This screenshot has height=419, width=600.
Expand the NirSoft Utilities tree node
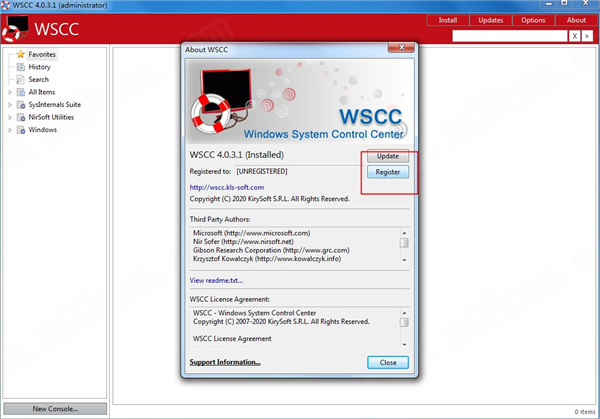[x=10, y=117]
